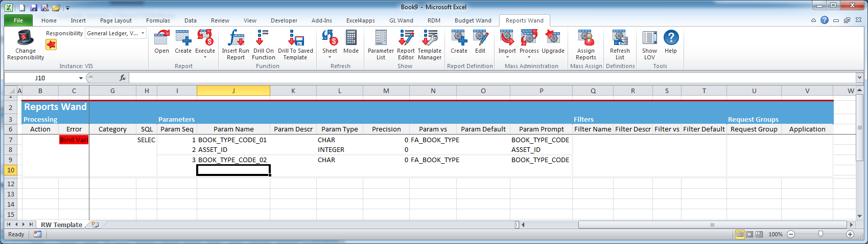Image resolution: width=868 pixels, height=244 pixels.
Task: Switch to the Developer tab
Action: coord(284,20)
